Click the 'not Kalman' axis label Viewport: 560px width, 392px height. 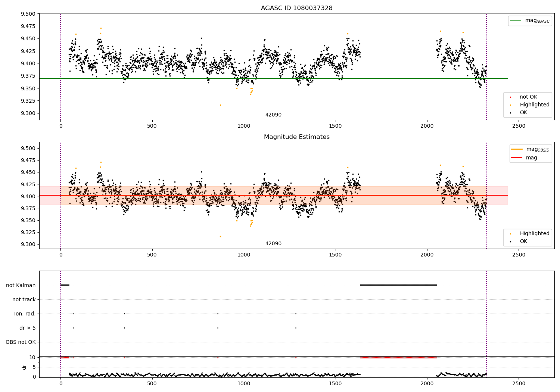click(21, 285)
